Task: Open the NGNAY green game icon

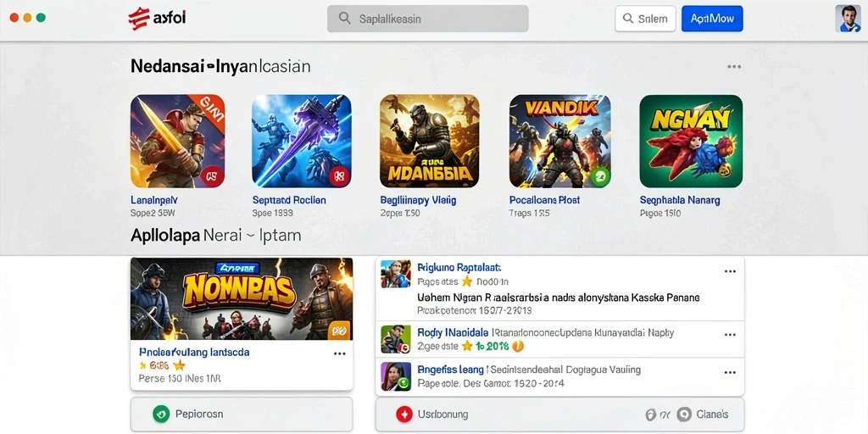Action: tap(691, 142)
